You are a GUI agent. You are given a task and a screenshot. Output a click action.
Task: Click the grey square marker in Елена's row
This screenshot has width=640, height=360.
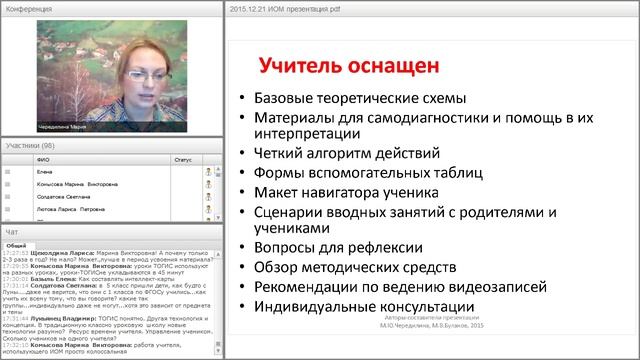[7, 172]
